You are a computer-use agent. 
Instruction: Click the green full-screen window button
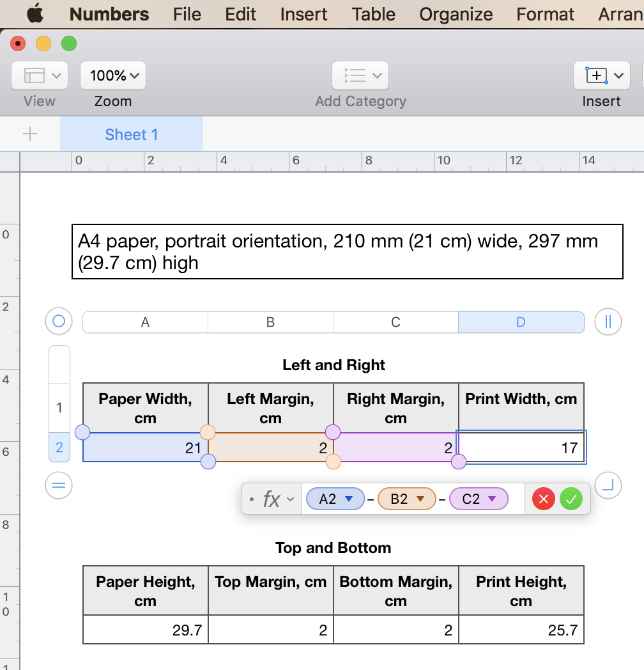tap(69, 43)
